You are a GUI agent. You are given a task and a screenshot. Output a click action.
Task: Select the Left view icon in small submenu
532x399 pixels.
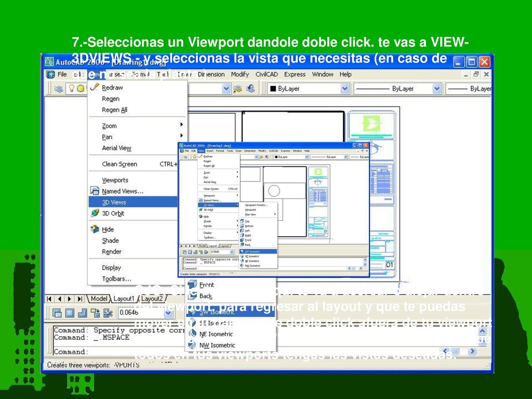click(x=242, y=230)
